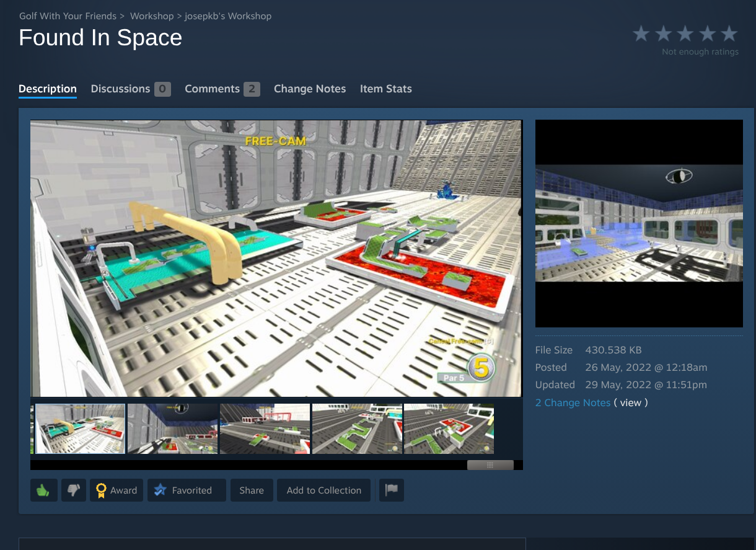Open the Discussions tab
756x550 pixels.
131,89
